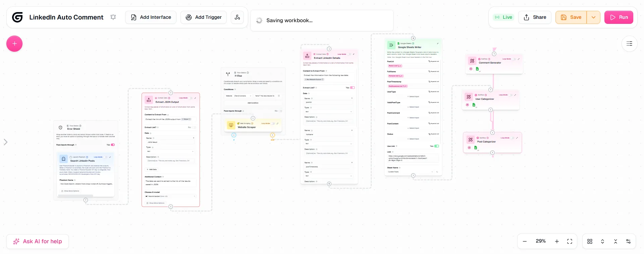Toggle Loop Mode on Extract JSON Output
Viewport: 644px width, 254px height.
click(191, 98)
